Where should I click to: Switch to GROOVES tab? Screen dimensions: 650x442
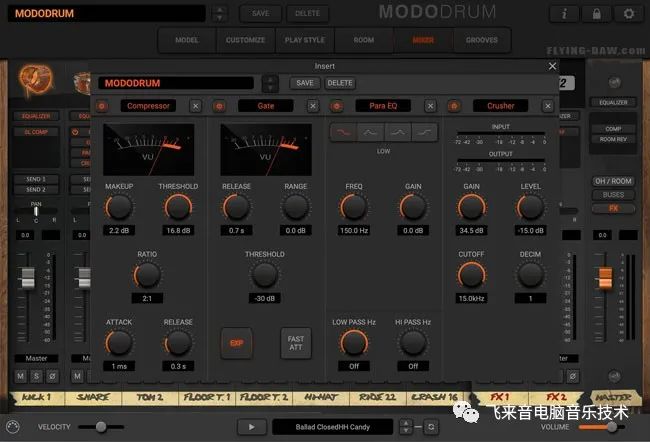482,40
